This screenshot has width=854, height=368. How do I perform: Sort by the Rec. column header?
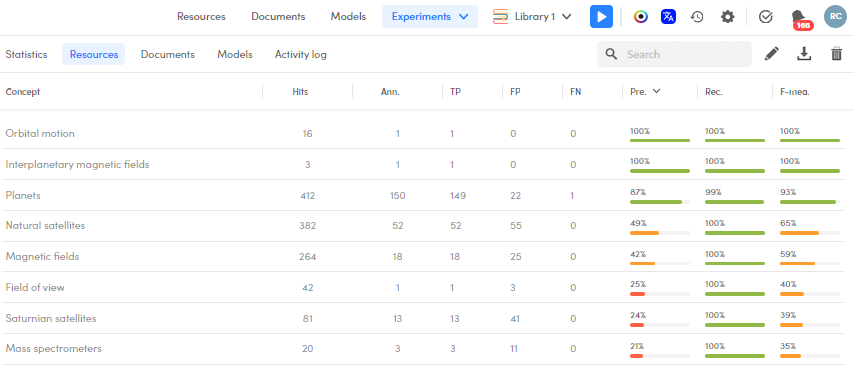(x=713, y=92)
